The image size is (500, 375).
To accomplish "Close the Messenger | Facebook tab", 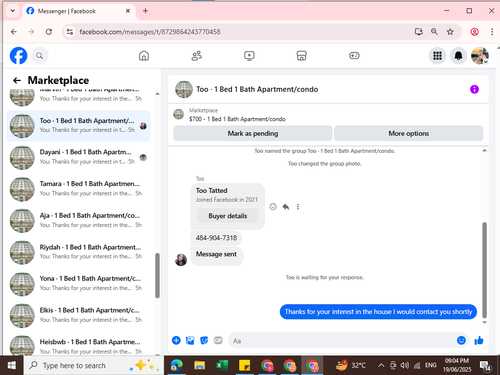I will 128,11.
